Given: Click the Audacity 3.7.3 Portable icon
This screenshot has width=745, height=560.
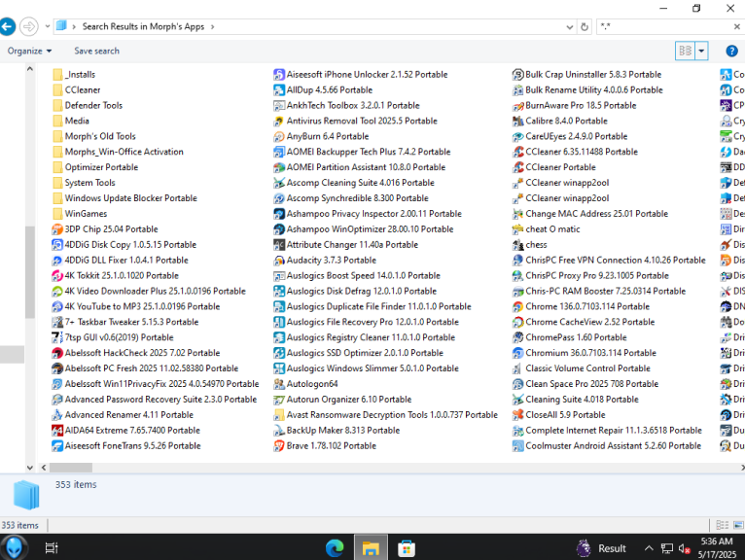Looking at the screenshot, I should coord(279,261).
